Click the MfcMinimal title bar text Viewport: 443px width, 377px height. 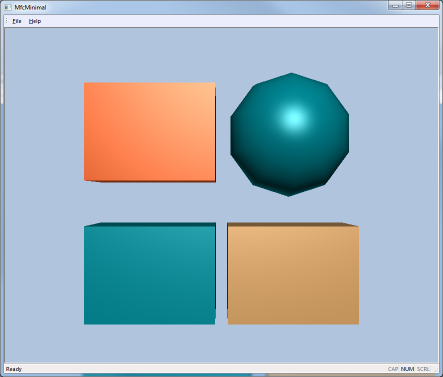pyautogui.click(x=30, y=7)
